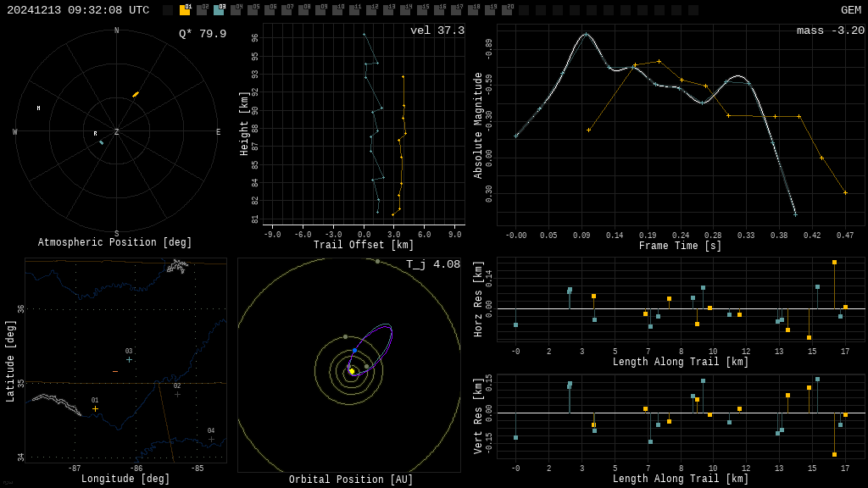The image size is (868, 488).
Task: Click the orange station 01 indicator box
Action: coord(185,10)
